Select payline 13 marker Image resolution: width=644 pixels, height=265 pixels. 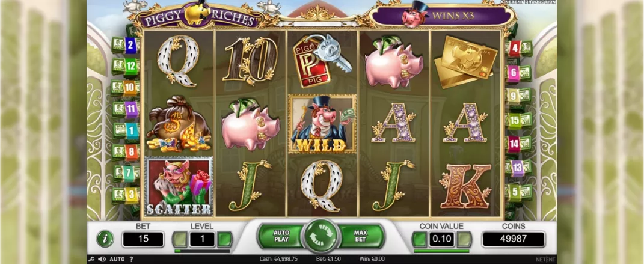click(x=518, y=168)
